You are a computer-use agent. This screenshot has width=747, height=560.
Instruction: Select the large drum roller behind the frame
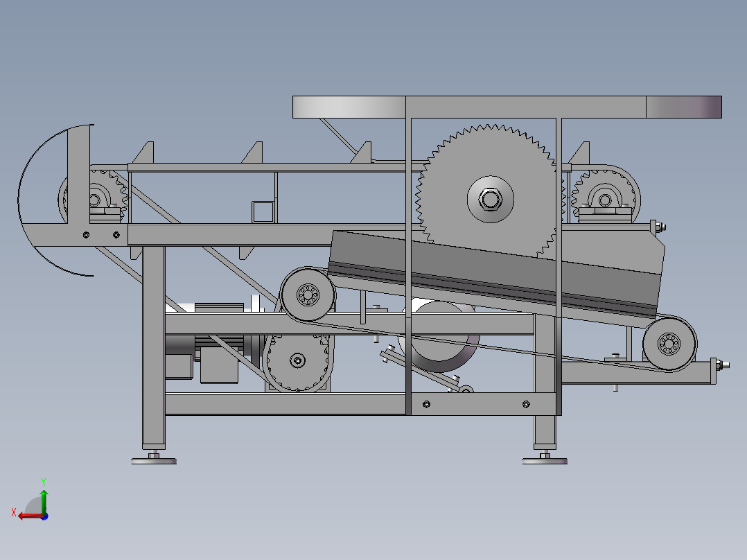[x=438, y=336]
